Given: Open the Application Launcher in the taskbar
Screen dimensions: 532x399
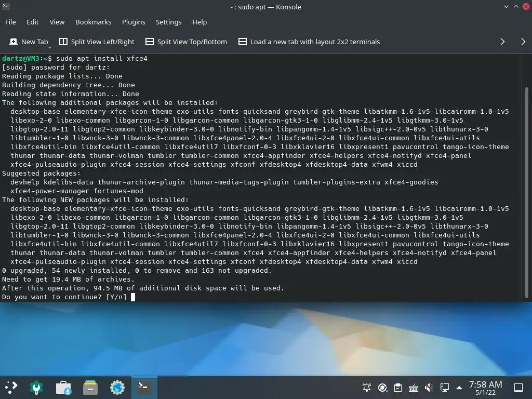Looking at the screenshot, I should 11,387.
